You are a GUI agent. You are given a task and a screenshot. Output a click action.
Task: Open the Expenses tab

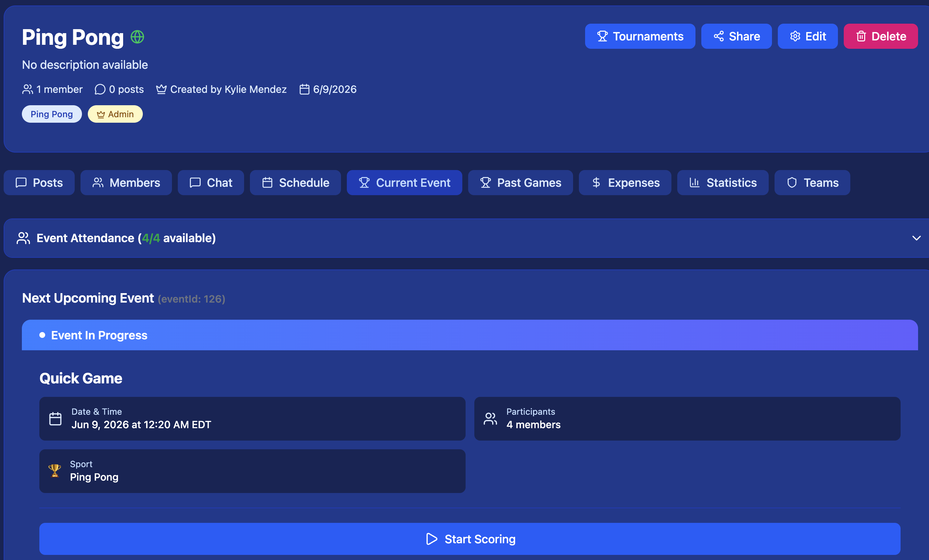pos(625,183)
